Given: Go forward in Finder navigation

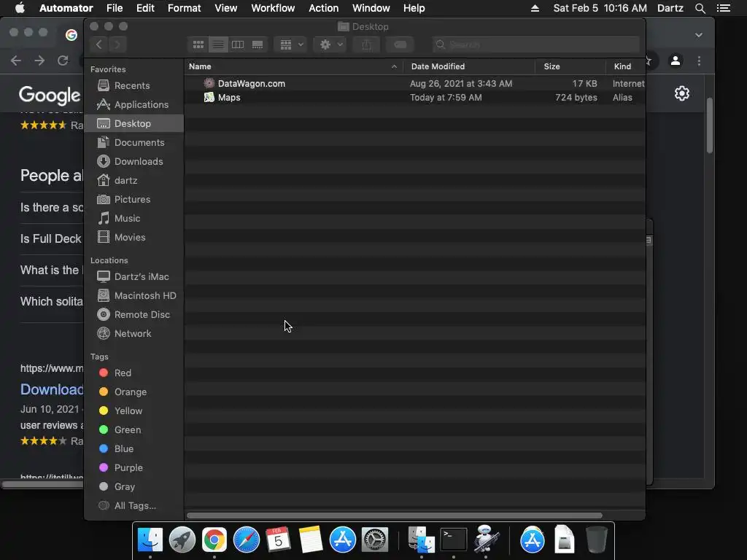Looking at the screenshot, I should (x=117, y=44).
